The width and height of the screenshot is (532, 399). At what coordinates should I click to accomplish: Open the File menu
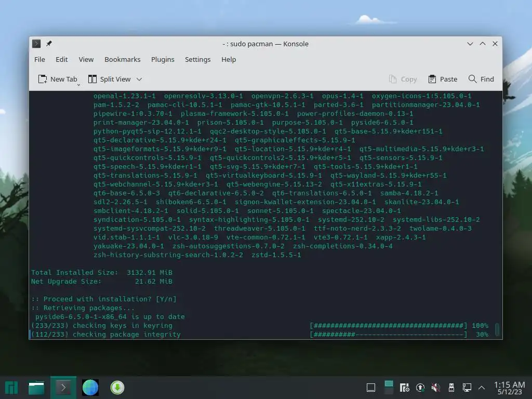point(39,59)
